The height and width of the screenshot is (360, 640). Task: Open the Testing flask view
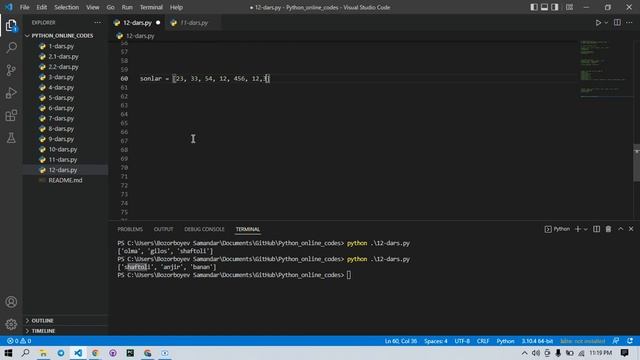[x=11, y=138]
